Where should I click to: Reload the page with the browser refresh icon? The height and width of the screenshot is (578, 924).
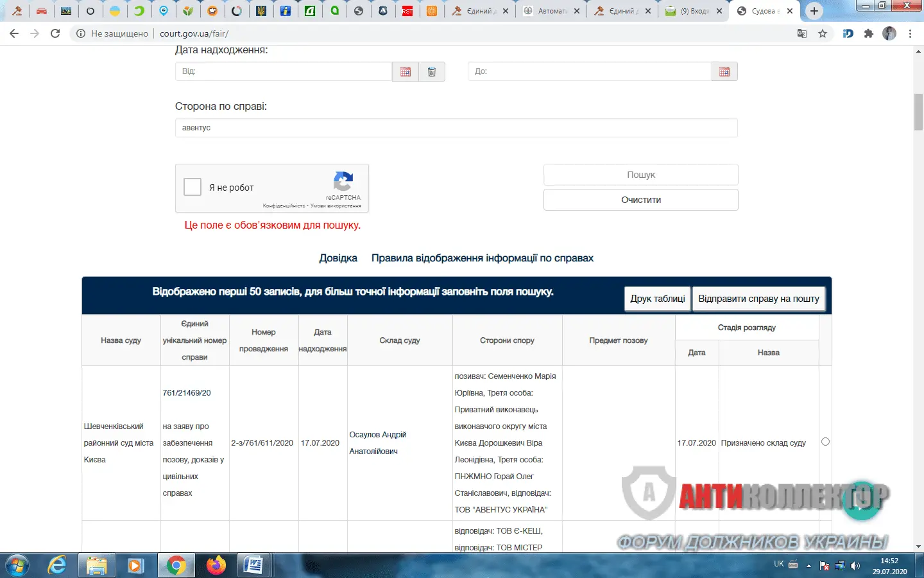[x=55, y=33]
